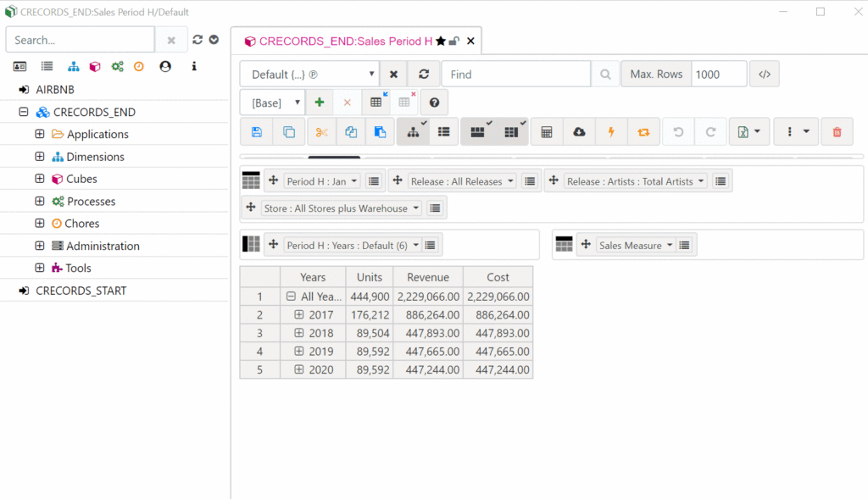Toggle the hierarchy view button

[x=413, y=132]
